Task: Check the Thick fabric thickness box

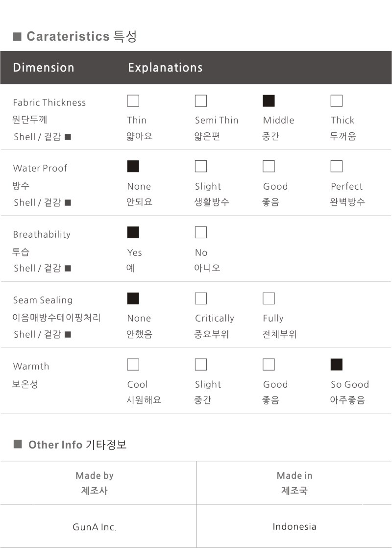Action: (x=337, y=101)
